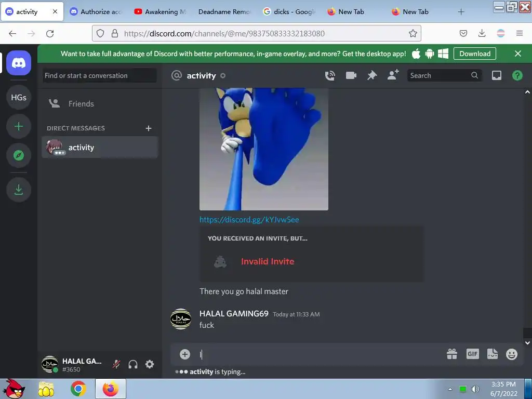
Task: Open the emoji picker
Action: coord(512,354)
